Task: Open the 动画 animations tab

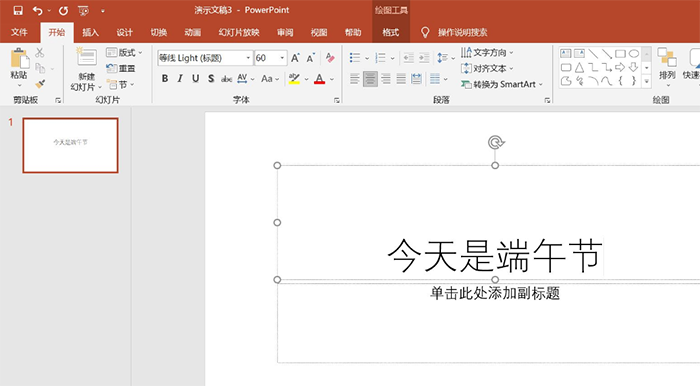Action: click(192, 32)
